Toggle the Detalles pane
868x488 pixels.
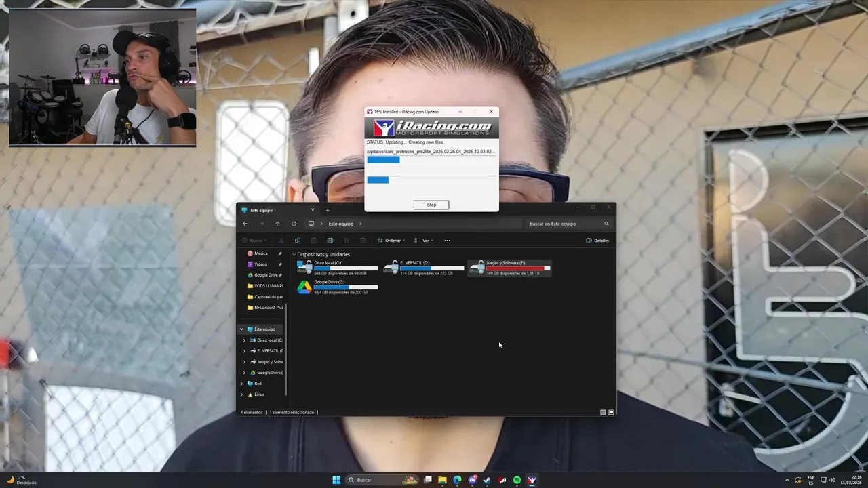click(597, 241)
